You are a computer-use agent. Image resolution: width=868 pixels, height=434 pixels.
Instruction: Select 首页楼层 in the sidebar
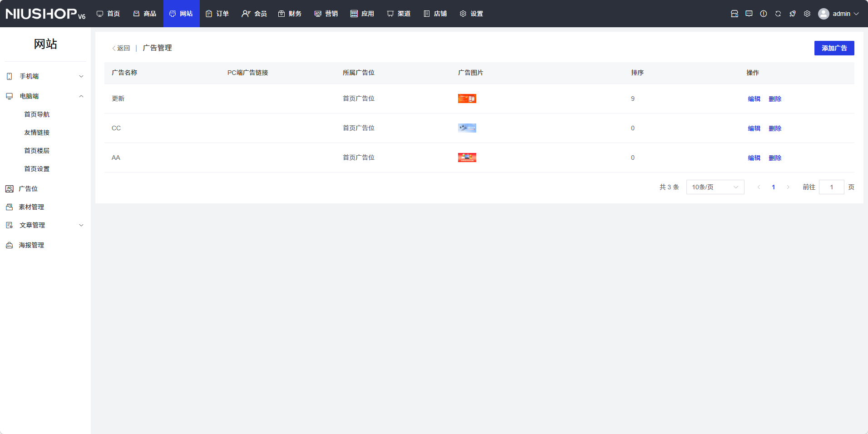(37, 151)
